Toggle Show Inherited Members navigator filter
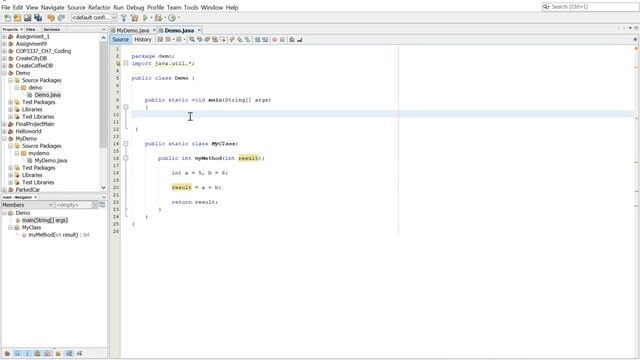This screenshot has height=360, width=640. [7, 353]
